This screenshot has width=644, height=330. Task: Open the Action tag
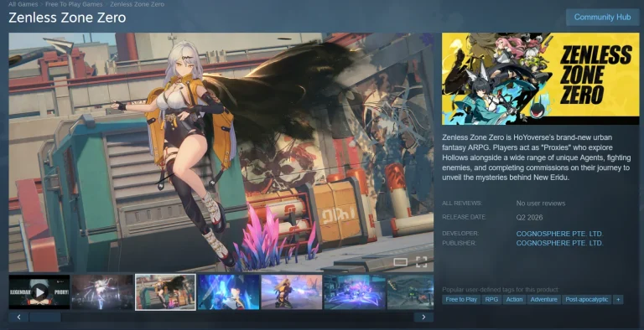coord(514,299)
